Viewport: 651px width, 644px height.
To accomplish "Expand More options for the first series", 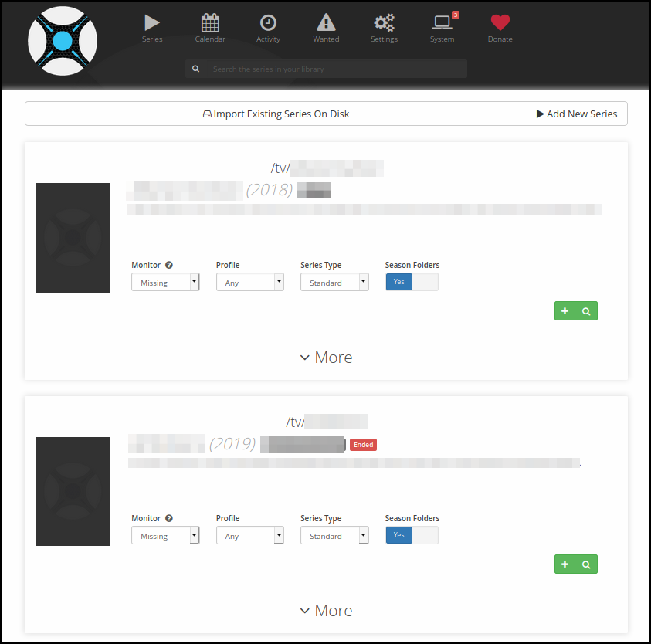I will 325,357.
